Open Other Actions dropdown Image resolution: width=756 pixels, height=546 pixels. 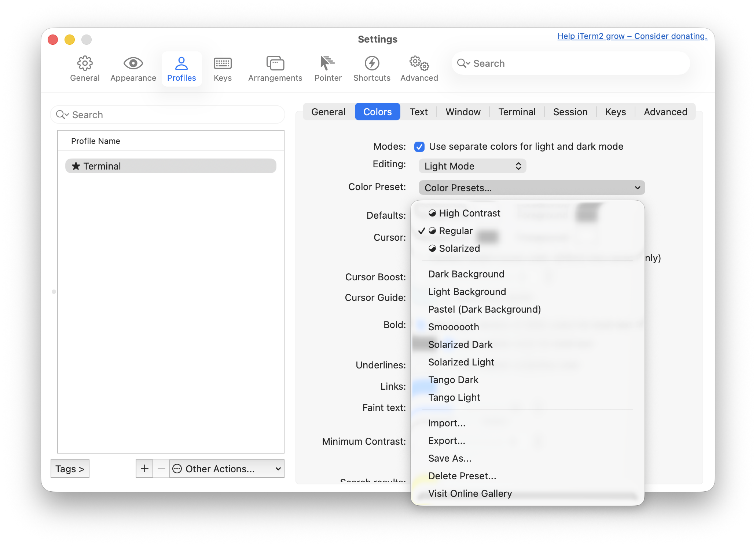pos(227,469)
